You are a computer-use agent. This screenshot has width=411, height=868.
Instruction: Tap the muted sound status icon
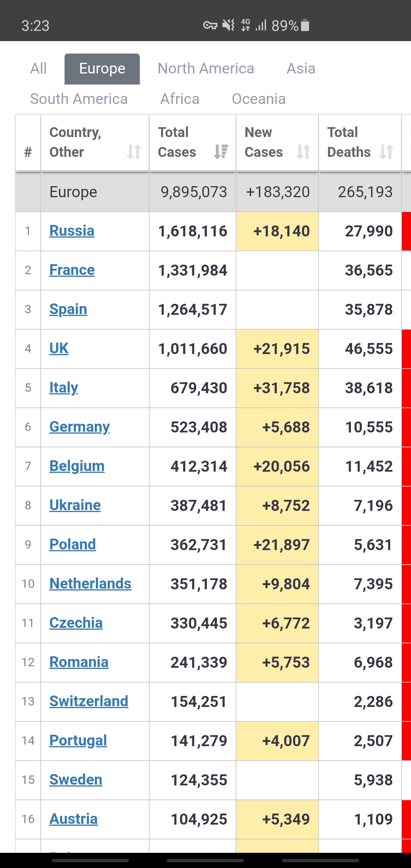228,26
